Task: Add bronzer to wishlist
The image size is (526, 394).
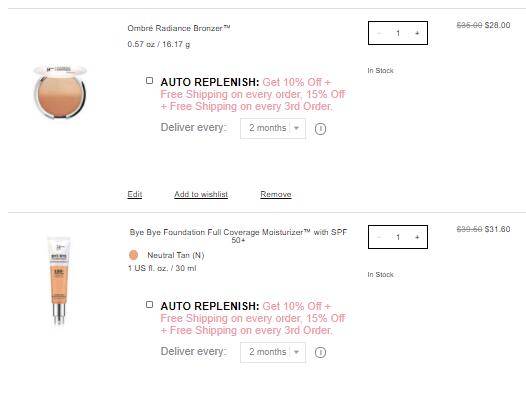Action: tap(201, 194)
